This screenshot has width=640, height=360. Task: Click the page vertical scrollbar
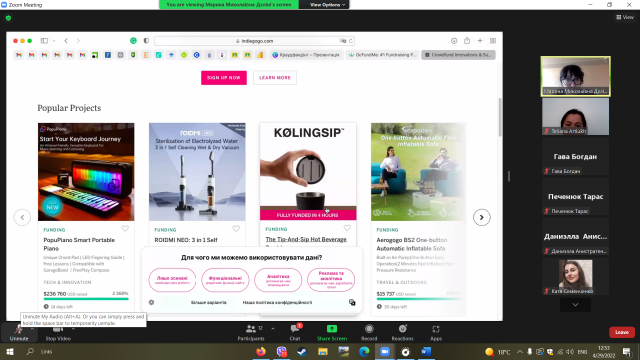coord(500,118)
